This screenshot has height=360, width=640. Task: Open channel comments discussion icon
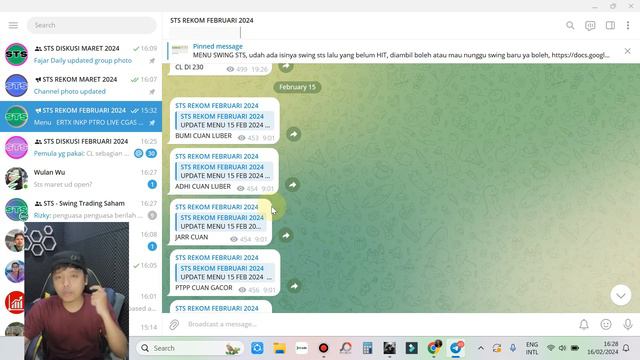(x=590, y=26)
